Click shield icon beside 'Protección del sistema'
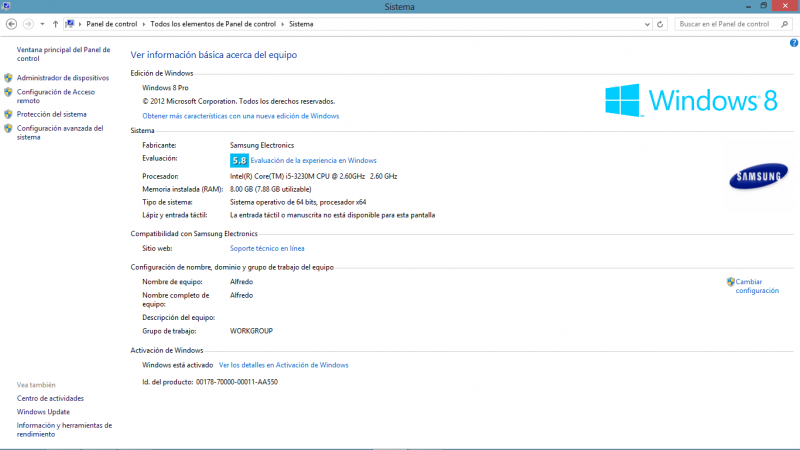 (8, 114)
